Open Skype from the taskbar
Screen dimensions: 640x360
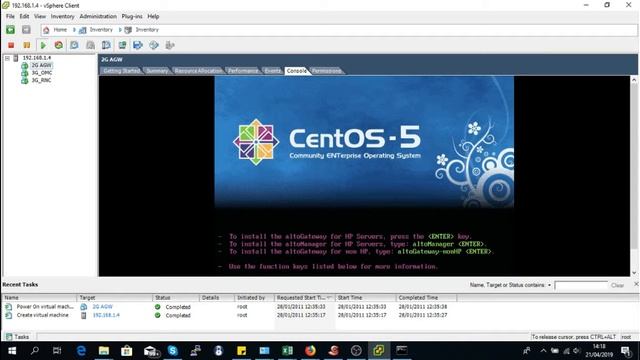point(173,351)
